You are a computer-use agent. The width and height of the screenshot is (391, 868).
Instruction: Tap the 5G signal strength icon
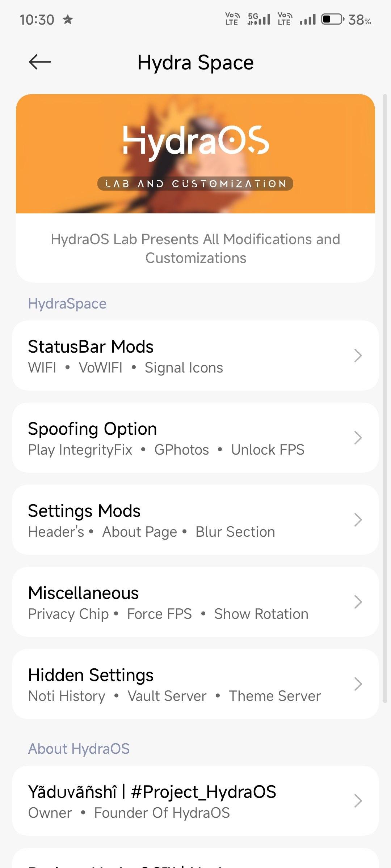pos(259,19)
